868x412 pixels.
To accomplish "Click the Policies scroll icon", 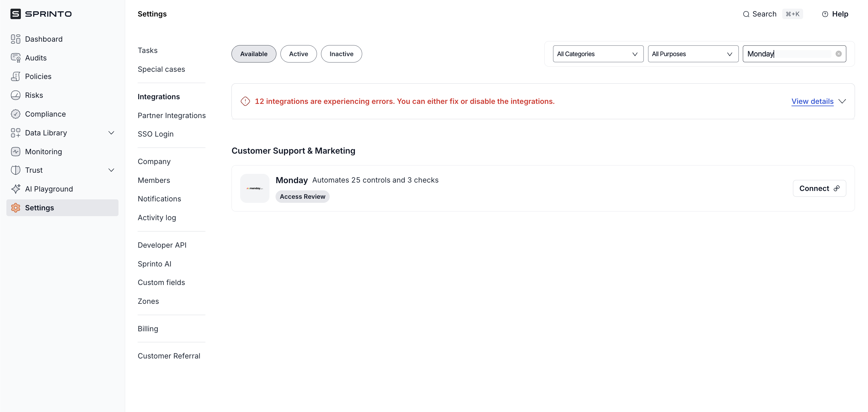I will 16,76.
